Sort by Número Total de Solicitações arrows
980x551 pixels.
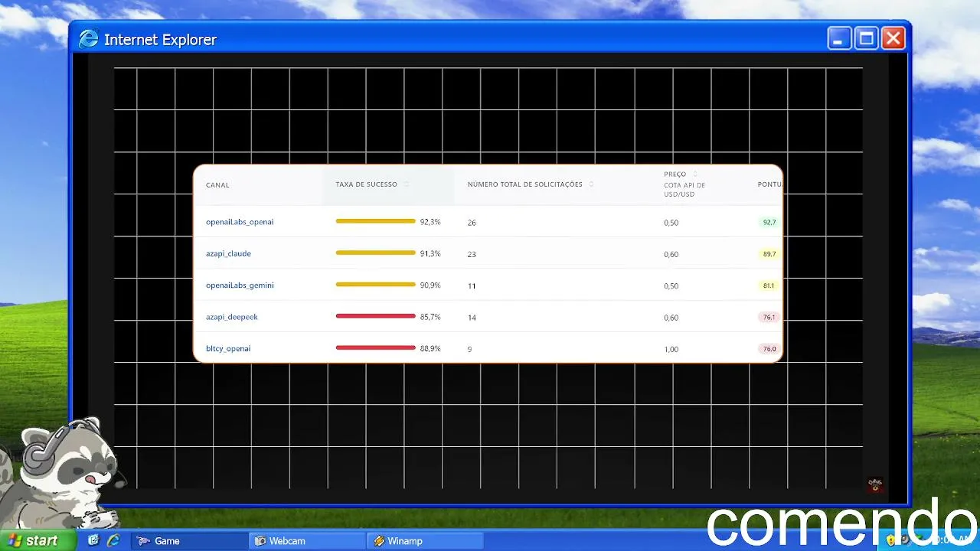591,184
